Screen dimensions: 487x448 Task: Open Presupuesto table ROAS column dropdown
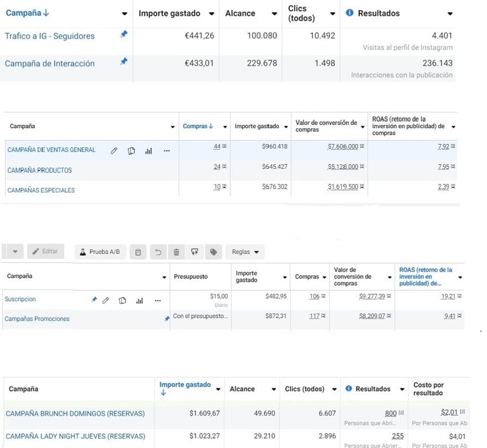tap(460, 277)
